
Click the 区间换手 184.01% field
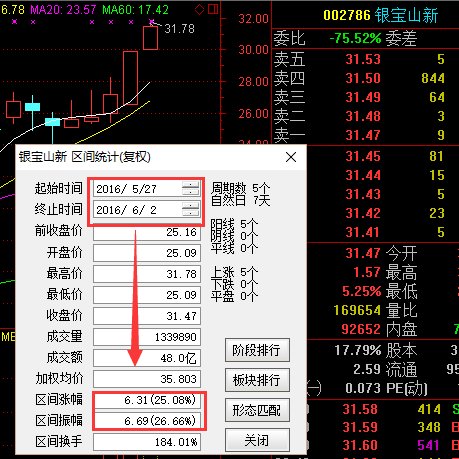(x=147, y=442)
